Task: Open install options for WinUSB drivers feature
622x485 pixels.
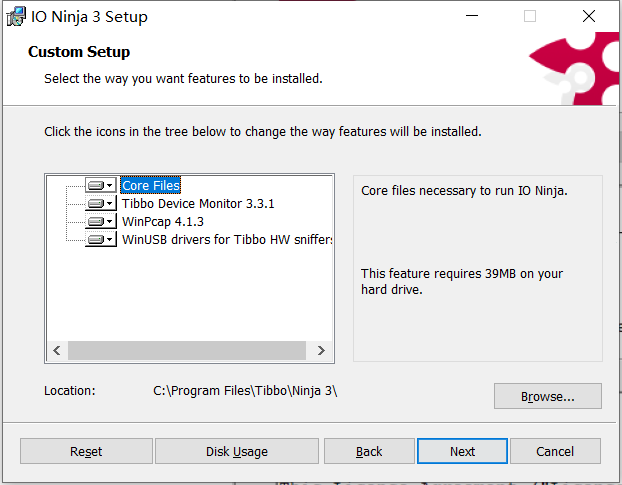Action: pos(101,240)
